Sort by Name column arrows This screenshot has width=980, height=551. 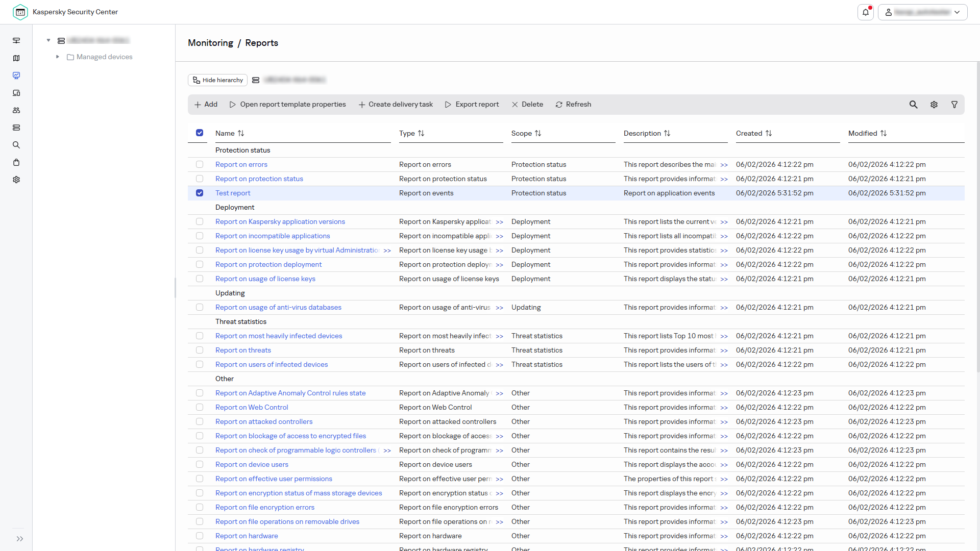(x=241, y=133)
